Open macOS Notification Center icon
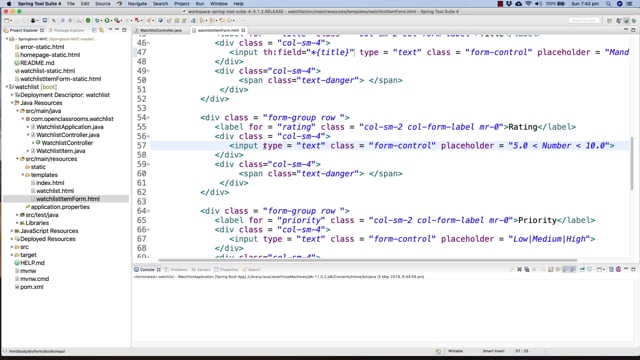640x360 pixels. tap(630, 4)
